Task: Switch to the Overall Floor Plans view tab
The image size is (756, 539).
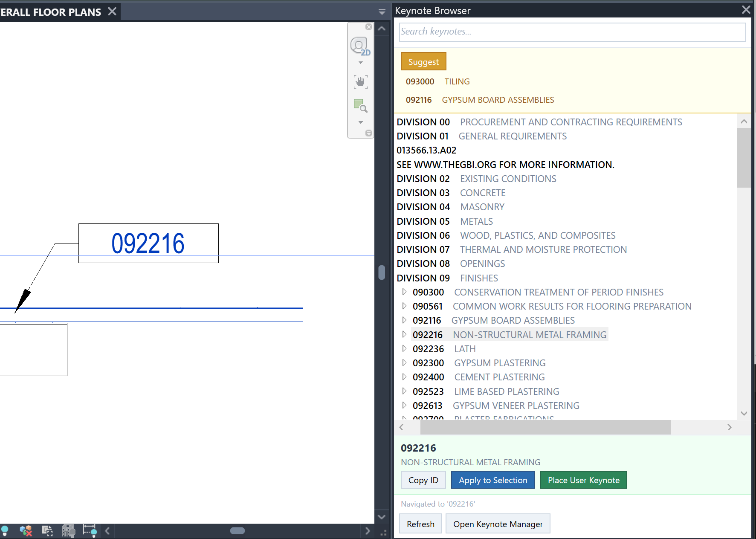Action: (x=51, y=12)
